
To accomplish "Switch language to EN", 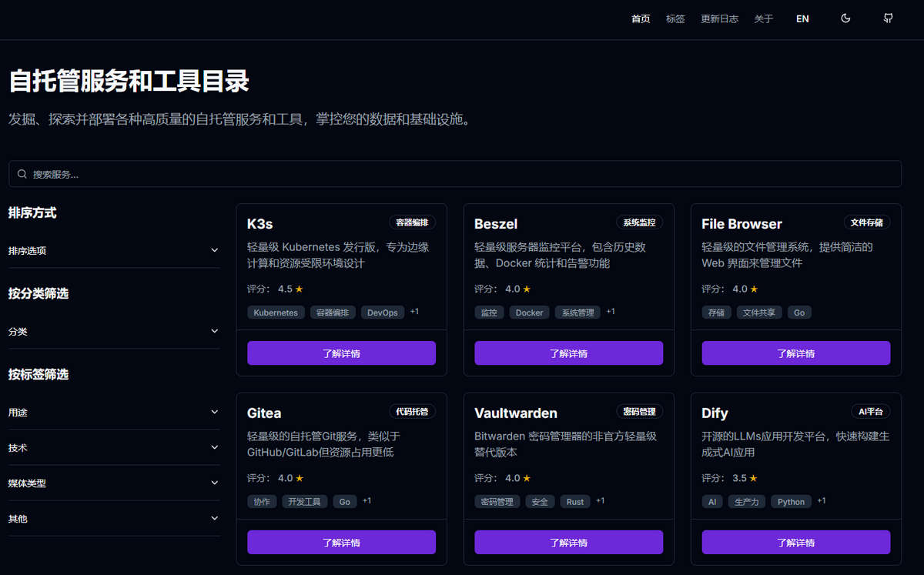I will point(802,18).
